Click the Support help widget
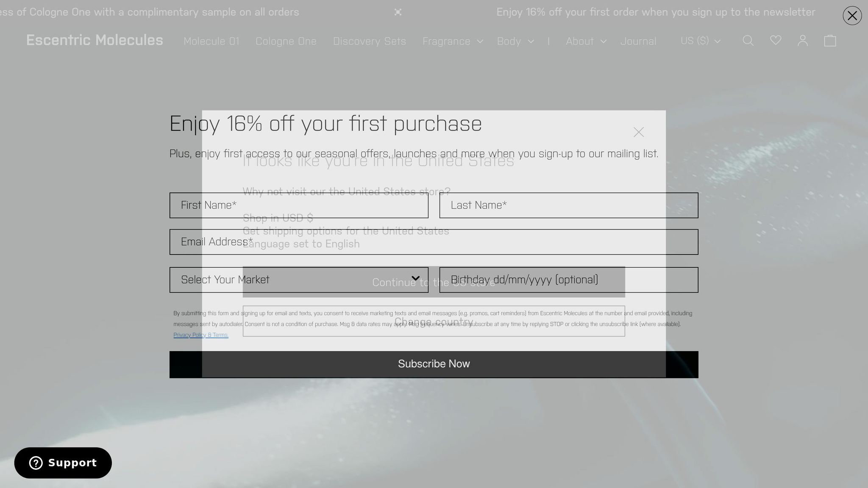 tap(63, 463)
